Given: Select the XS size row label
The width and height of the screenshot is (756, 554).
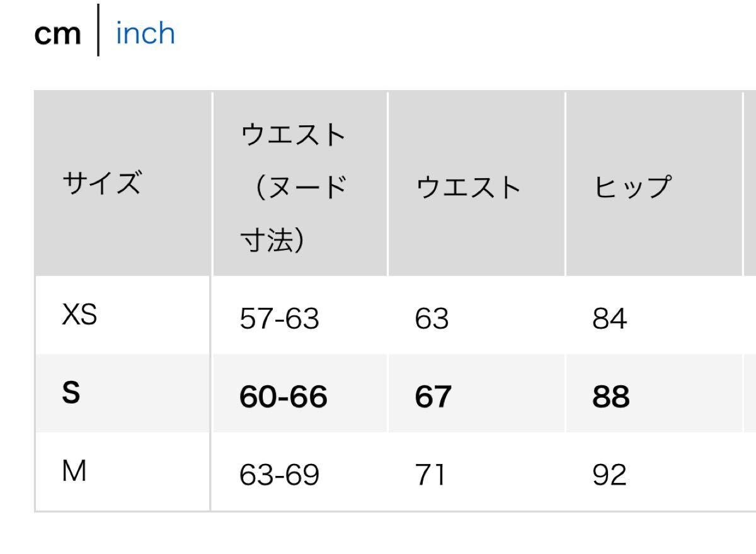Looking at the screenshot, I should pos(79,315).
